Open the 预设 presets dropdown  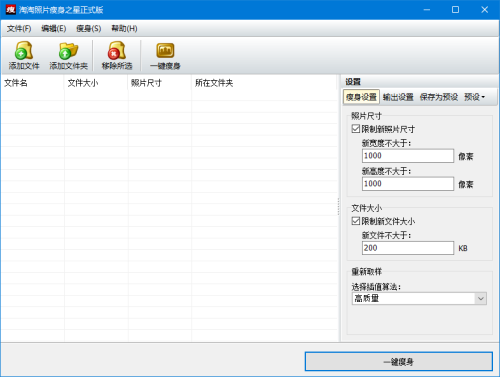coord(474,97)
